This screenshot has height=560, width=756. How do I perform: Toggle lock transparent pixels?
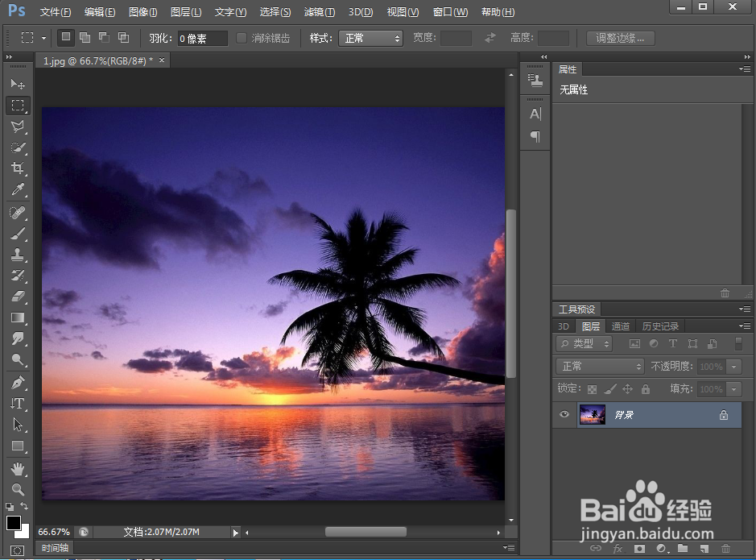click(592, 388)
